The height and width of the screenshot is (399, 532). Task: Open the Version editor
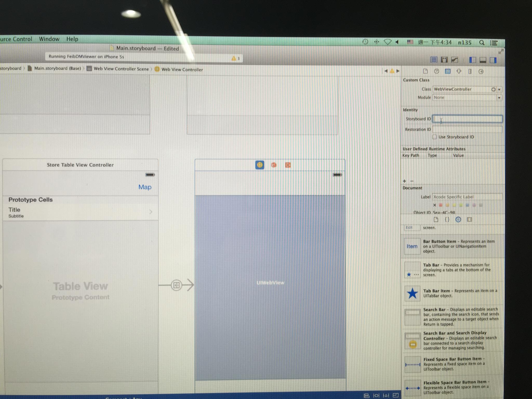click(455, 60)
